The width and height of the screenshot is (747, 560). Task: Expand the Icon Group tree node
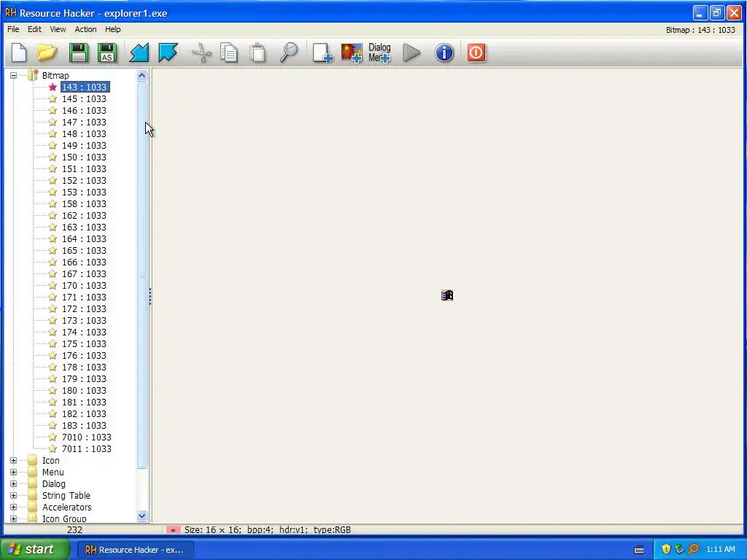click(13, 518)
